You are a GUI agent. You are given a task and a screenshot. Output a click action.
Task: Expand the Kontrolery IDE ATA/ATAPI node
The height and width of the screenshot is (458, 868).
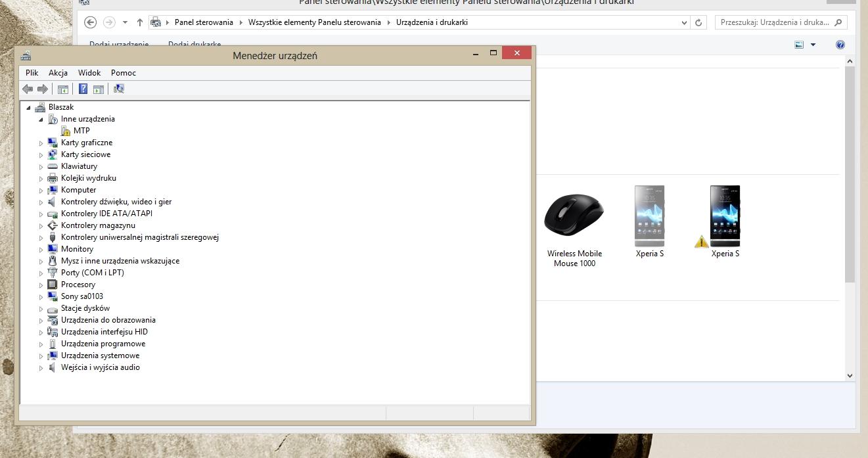pos(41,214)
